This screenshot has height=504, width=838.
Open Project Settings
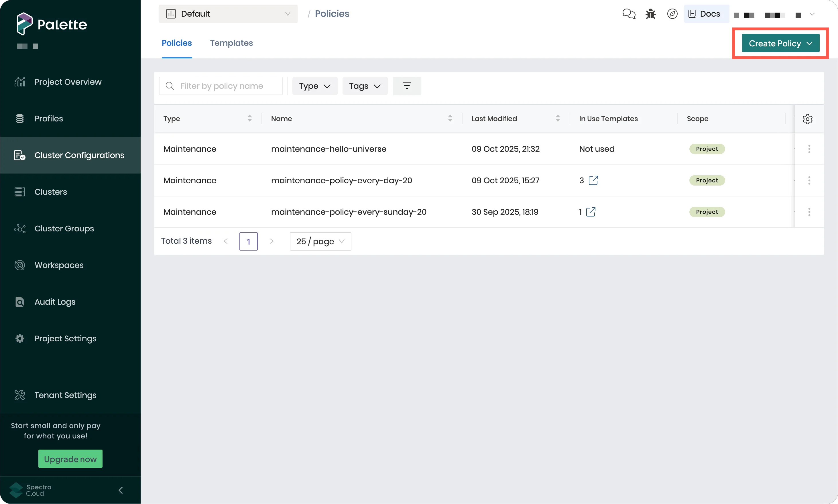[x=65, y=338]
